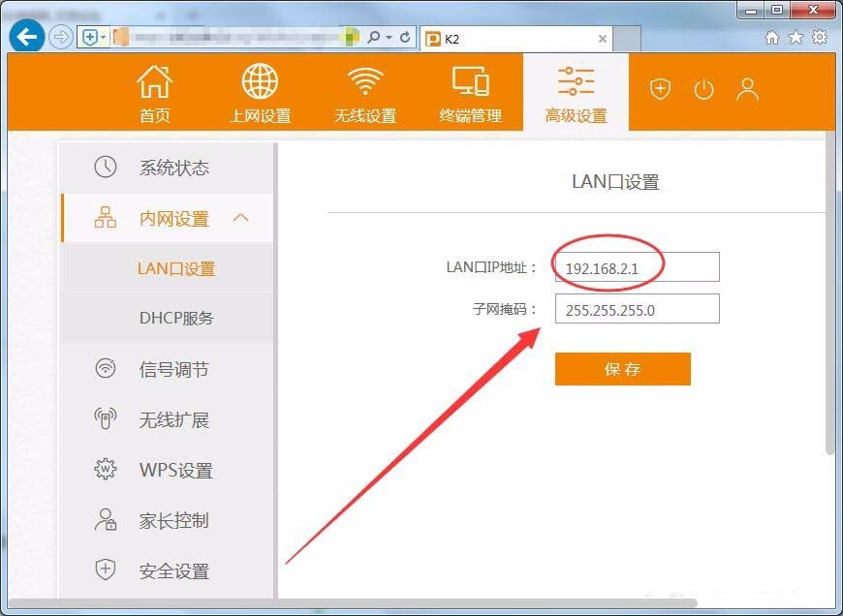Open the DHCP服务 page
843x616 pixels.
(x=176, y=319)
